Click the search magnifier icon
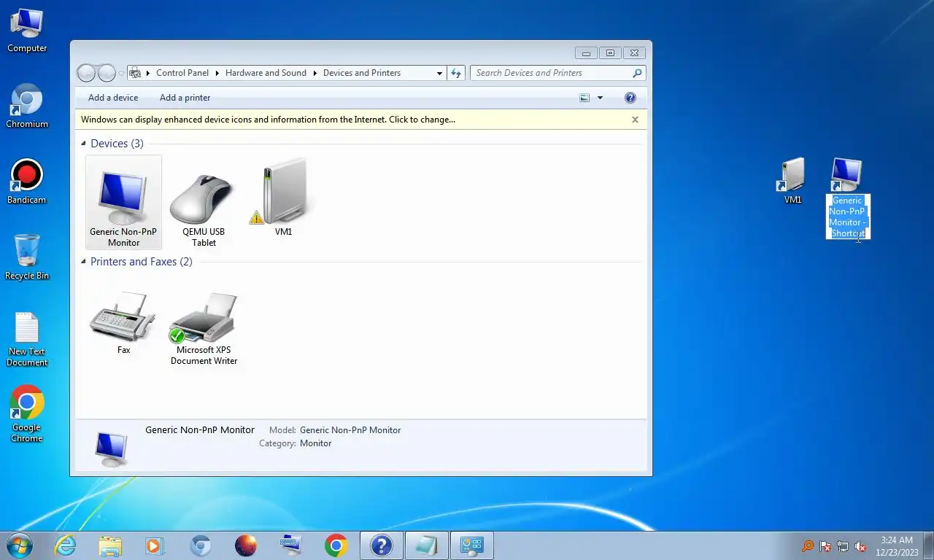This screenshot has width=934, height=560. pyautogui.click(x=637, y=73)
